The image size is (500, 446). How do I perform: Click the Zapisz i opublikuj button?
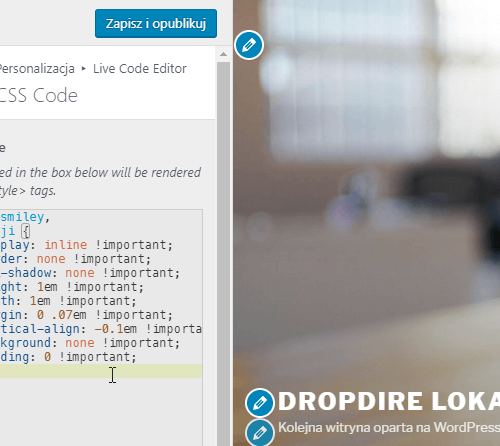pos(156,23)
